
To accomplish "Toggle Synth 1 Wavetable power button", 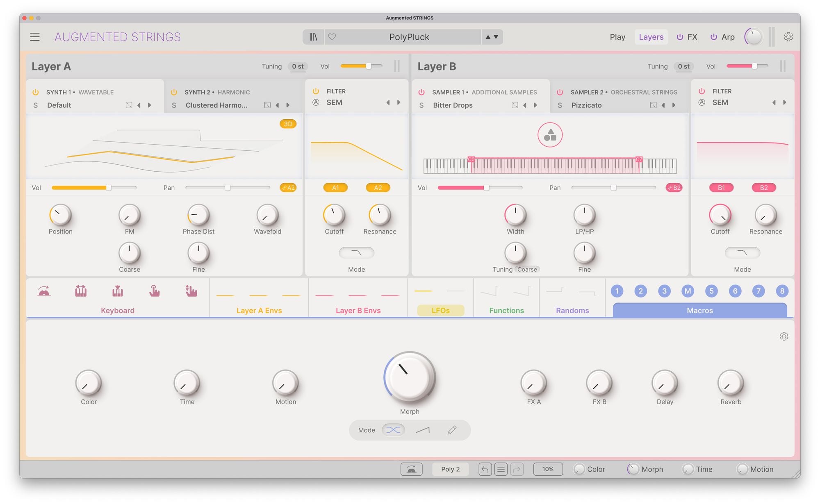I will point(36,92).
